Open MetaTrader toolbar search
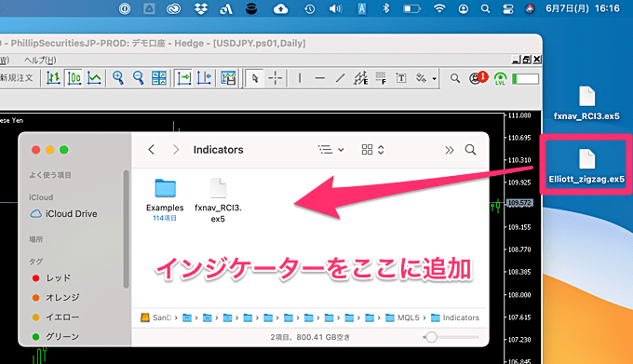Viewport: 633px width, 364px height. click(455, 78)
